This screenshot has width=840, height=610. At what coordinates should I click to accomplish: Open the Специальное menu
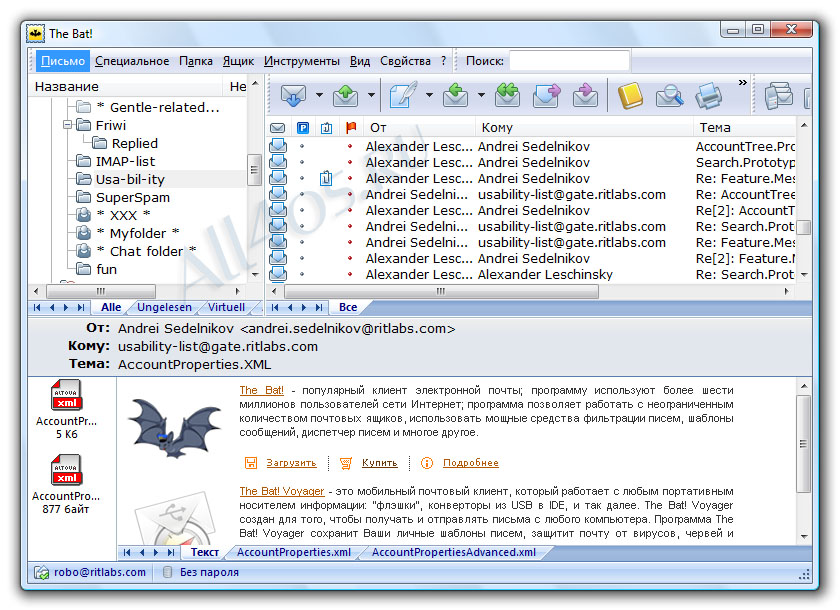coord(132,61)
